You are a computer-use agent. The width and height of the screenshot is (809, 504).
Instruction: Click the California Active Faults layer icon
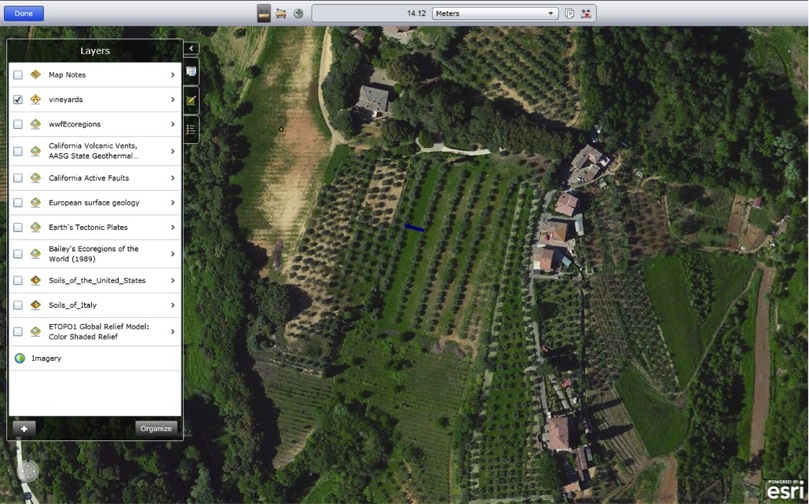(36, 178)
